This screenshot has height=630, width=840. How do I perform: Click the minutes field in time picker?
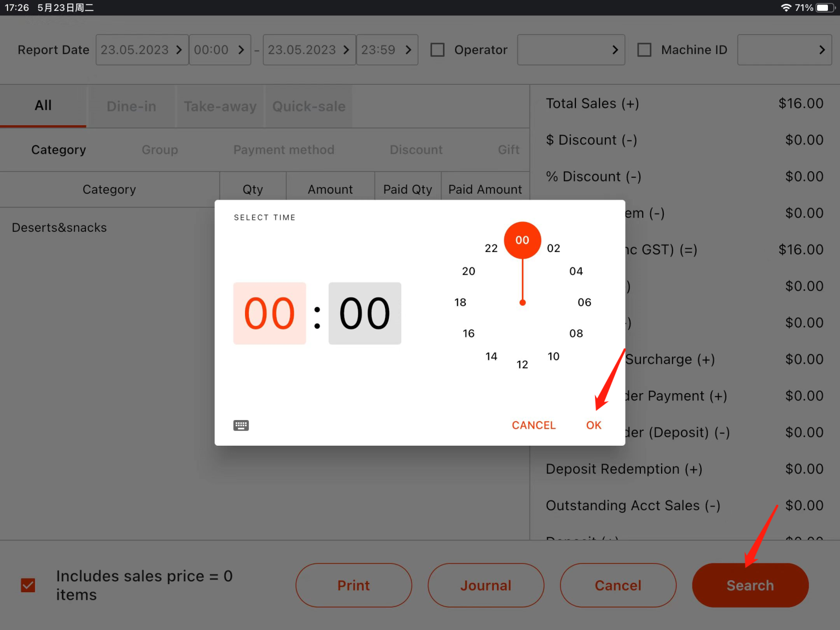click(x=364, y=313)
